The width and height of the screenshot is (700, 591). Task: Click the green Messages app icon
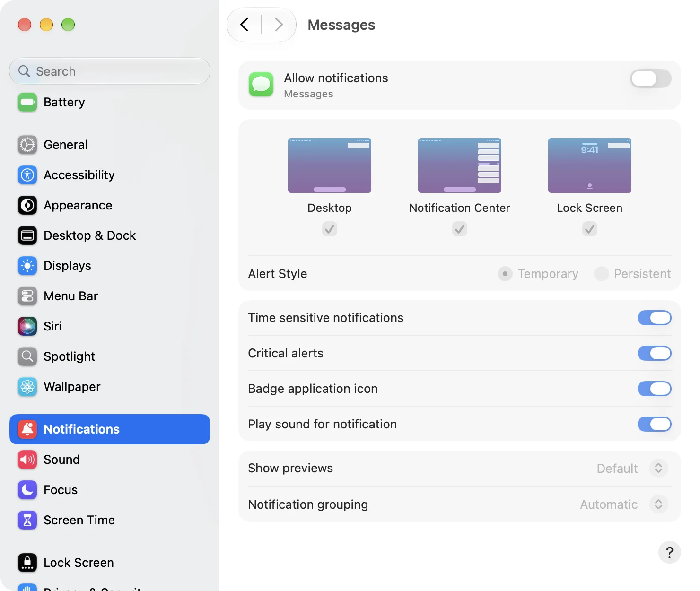pyautogui.click(x=261, y=84)
